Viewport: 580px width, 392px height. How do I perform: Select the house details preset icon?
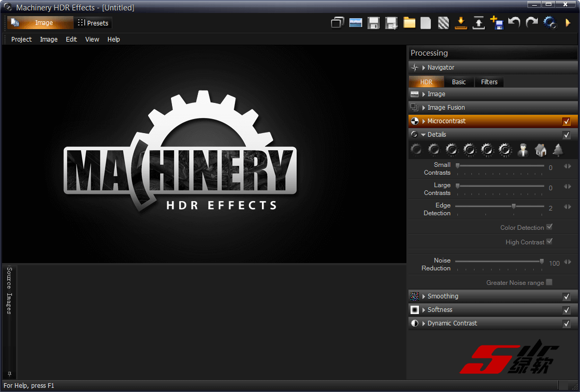[541, 150]
